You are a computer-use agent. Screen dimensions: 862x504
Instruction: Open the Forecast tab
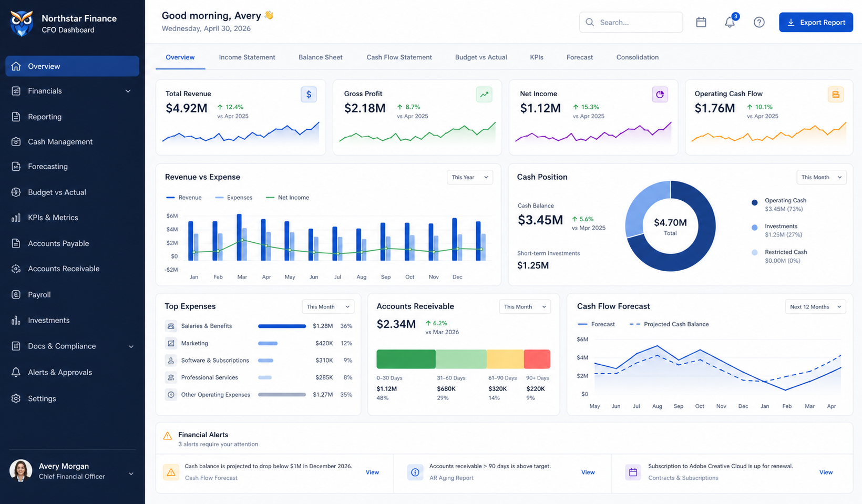point(580,57)
